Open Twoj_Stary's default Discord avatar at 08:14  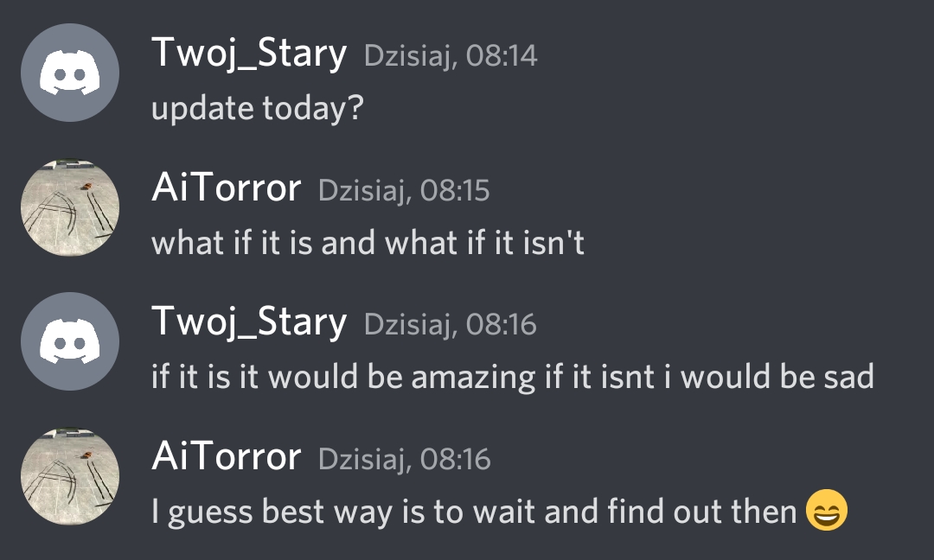point(70,73)
